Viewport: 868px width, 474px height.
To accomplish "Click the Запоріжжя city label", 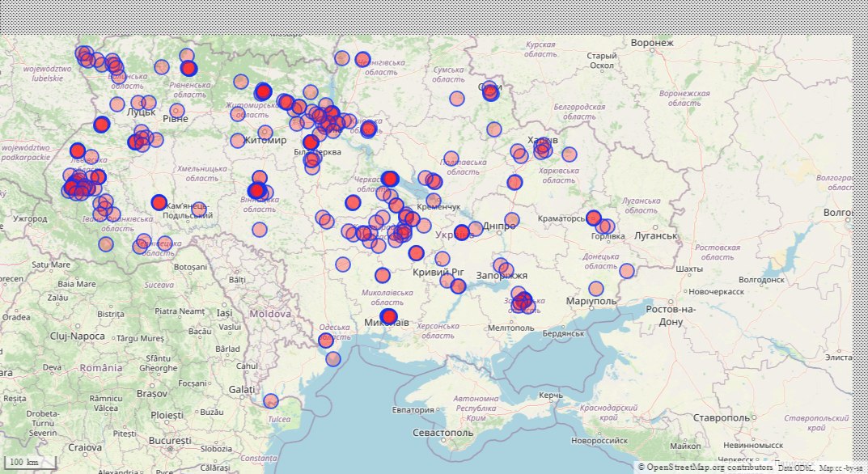I will [x=502, y=275].
